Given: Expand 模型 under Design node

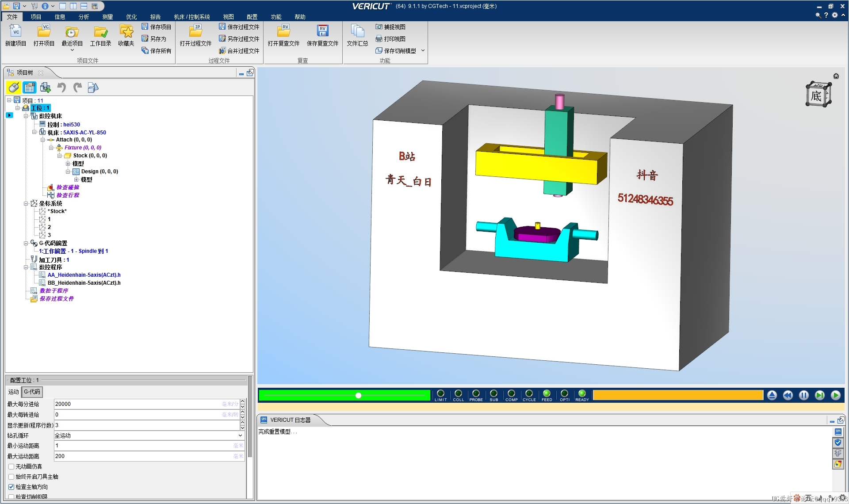Looking at the screenshot, I should [76, 179].
